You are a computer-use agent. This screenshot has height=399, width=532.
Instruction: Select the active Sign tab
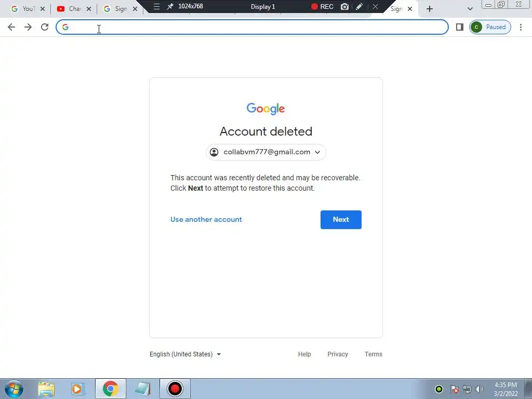pyautogui.click(x=396, y=9)
